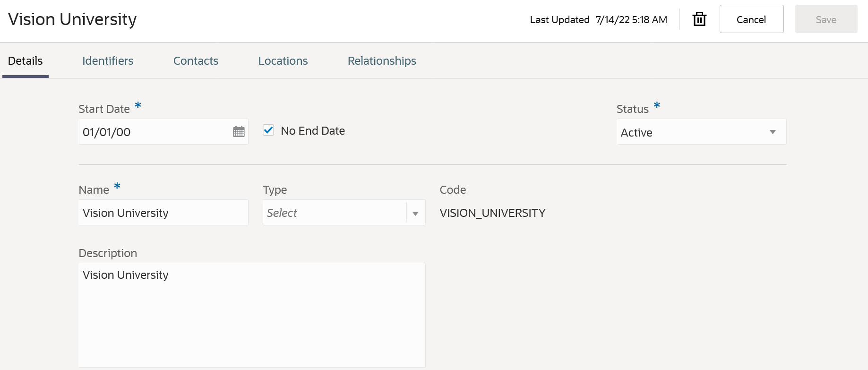This screenshot has height=370, width=868.
Task: Open the Contacts tab
Action: [196, 61]
